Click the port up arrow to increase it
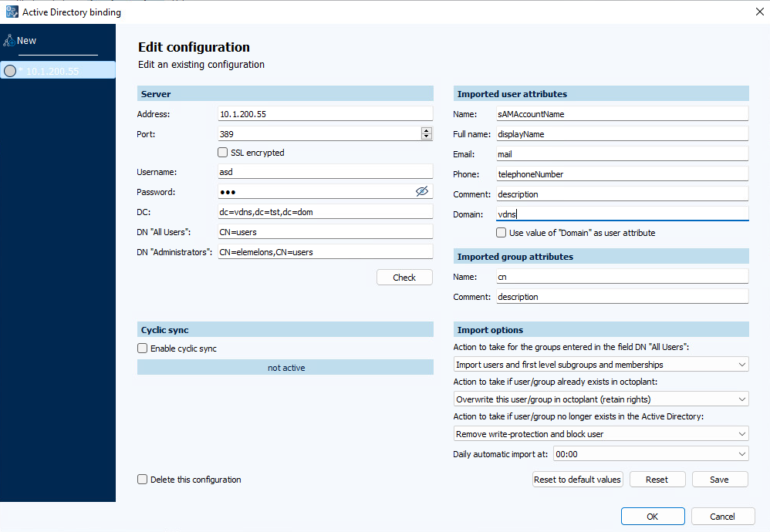The width and height of the screenshot is (770, 532). [x=427, y=130]
